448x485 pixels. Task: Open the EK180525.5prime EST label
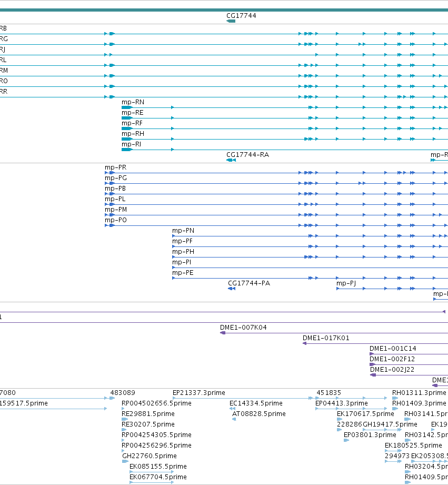point(413,445)
